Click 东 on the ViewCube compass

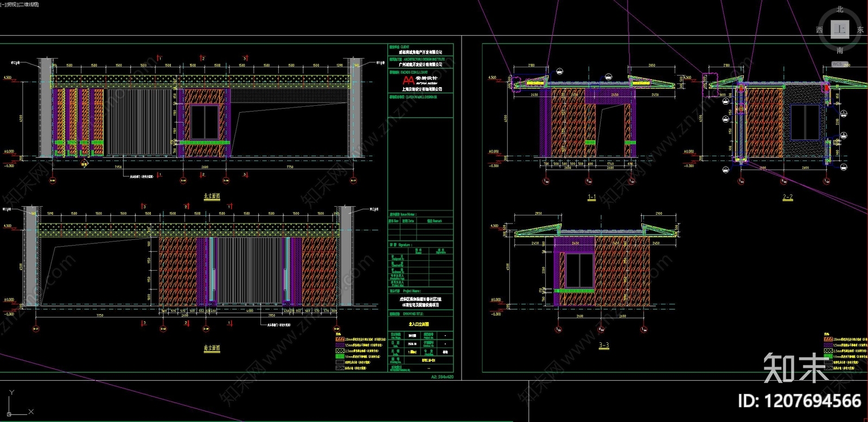[860, 30]
